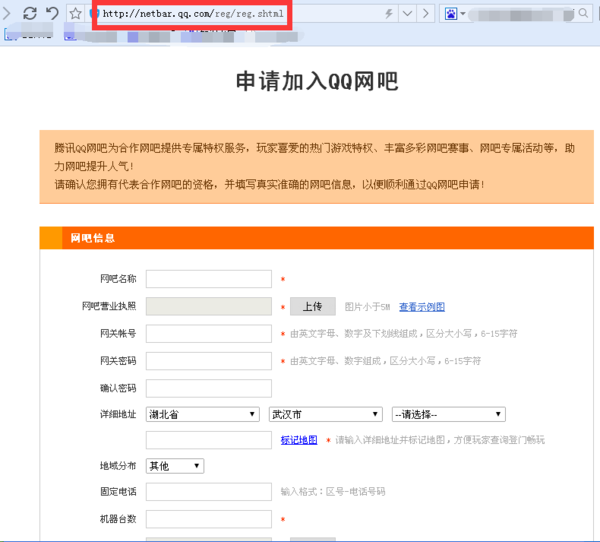
Task: Click the 输入格式：区号-电话号码 hint text
Action: [x=333, y=491]
